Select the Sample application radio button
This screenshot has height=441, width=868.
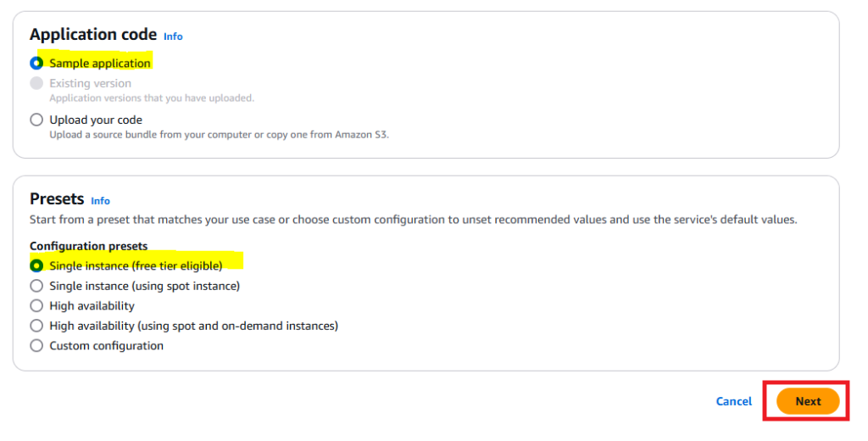click(36, 63)
